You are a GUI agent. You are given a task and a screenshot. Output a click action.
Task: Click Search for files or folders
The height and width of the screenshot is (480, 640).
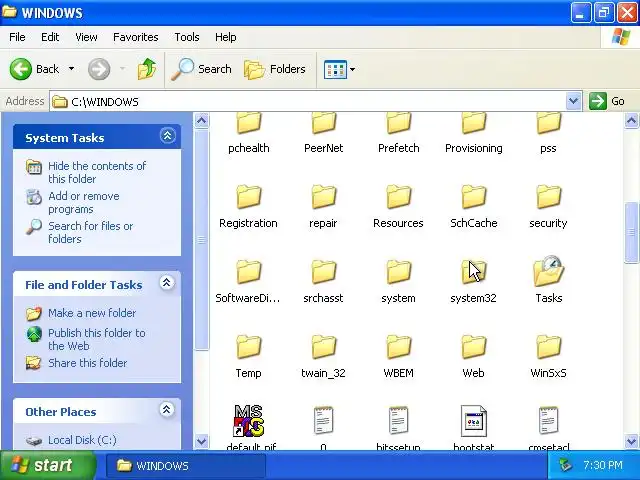[91, 232]
